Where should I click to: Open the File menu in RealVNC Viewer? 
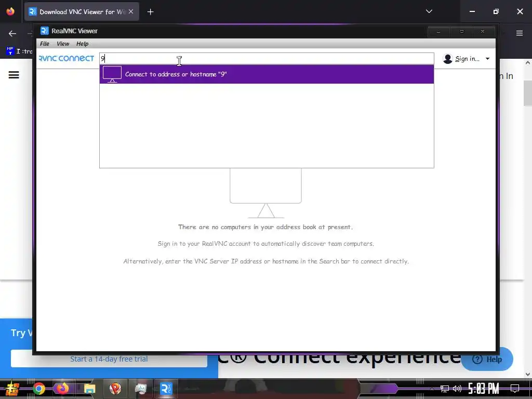[45, 44]
